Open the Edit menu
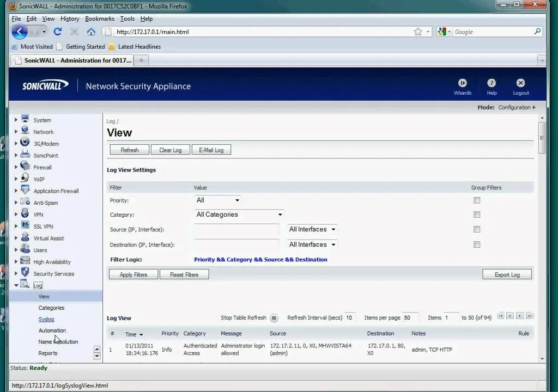This screenshot has width=558, height=392. point(31,19)
